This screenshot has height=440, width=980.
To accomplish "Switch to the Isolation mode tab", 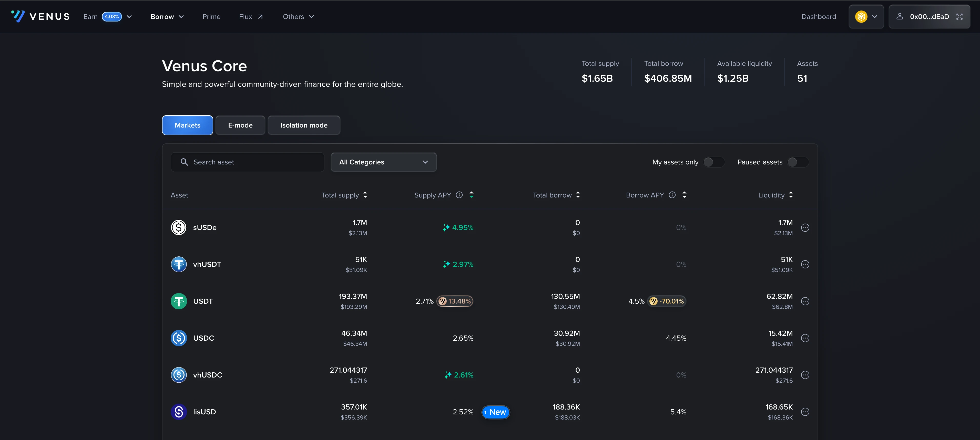I will point(304,125).
